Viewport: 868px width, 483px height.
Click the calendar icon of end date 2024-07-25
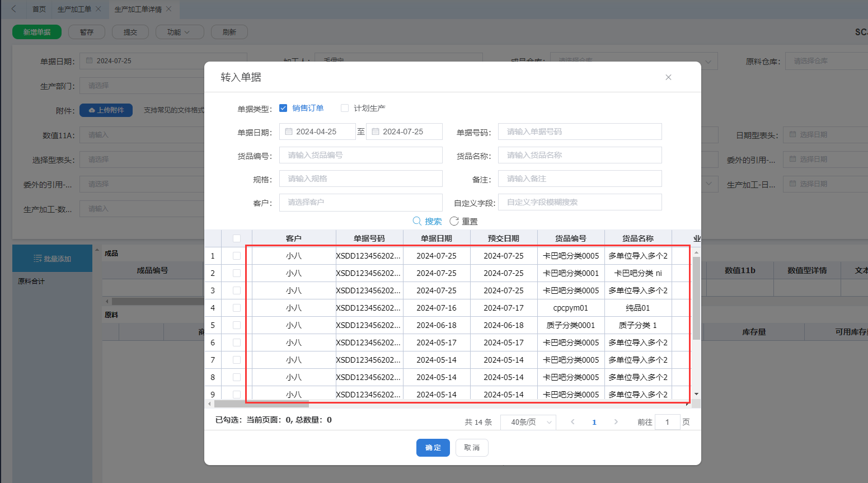(376, 132)
